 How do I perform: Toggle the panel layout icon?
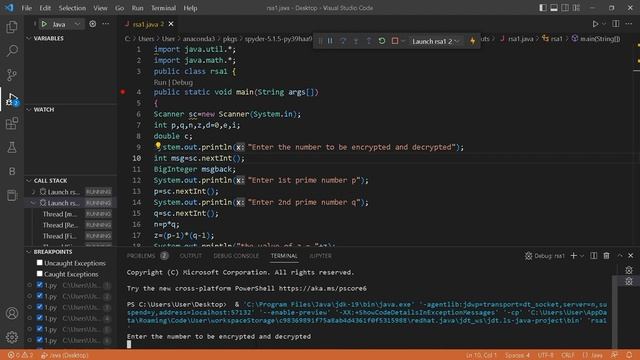(554, 8)
